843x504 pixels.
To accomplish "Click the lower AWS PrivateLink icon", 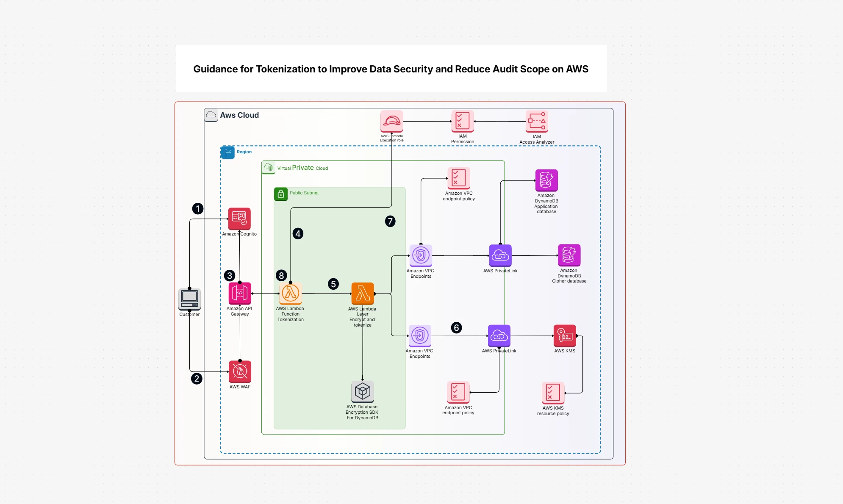I will coord(499,336).
